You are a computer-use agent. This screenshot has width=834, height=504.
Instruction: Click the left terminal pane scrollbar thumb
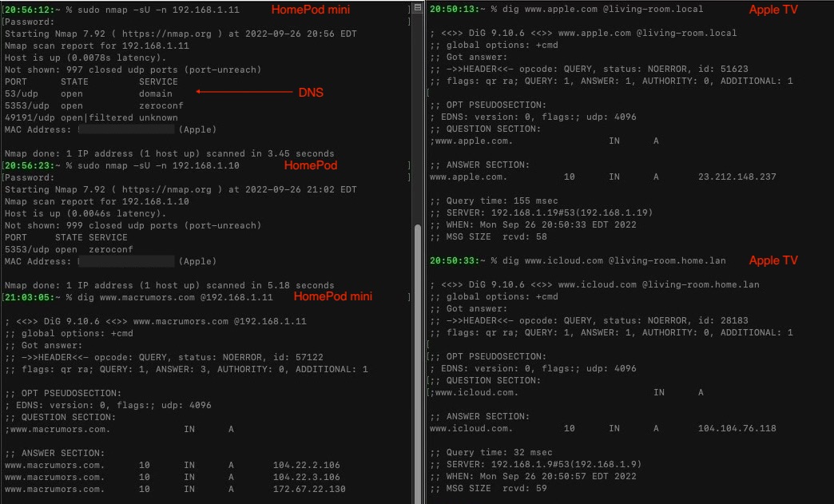418,363
